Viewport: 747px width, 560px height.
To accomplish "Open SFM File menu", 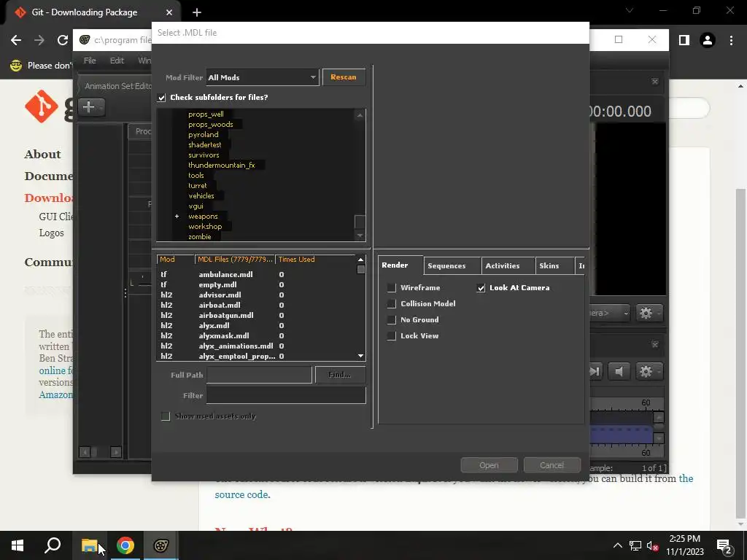I will pyautogui.click(x=90, y=61).
